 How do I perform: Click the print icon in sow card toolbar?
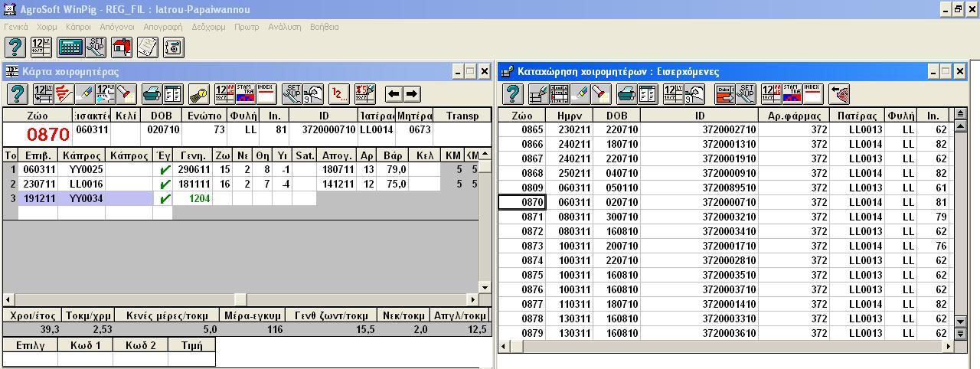pos(152,94)
